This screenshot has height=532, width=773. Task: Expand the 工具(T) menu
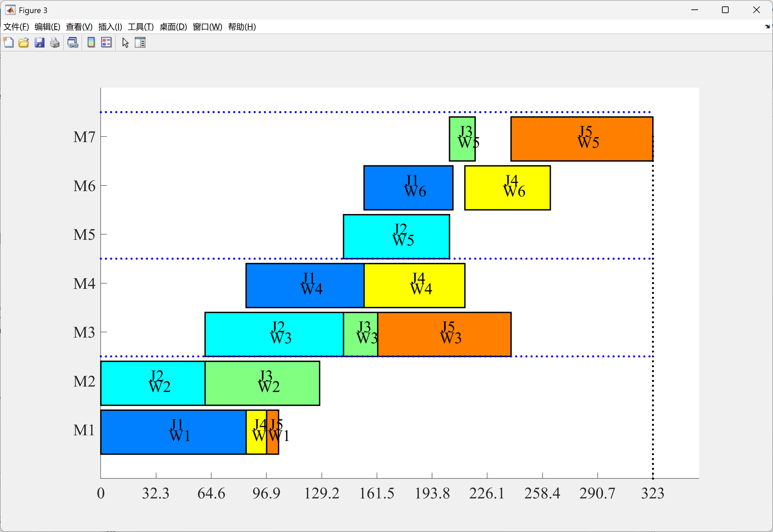pos(140,27)
